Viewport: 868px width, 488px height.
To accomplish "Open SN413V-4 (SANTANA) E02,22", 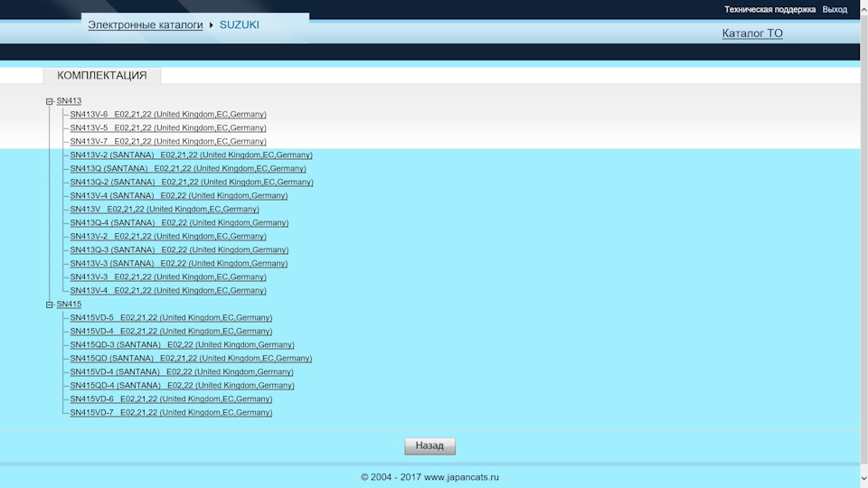I will coord(179,196).
